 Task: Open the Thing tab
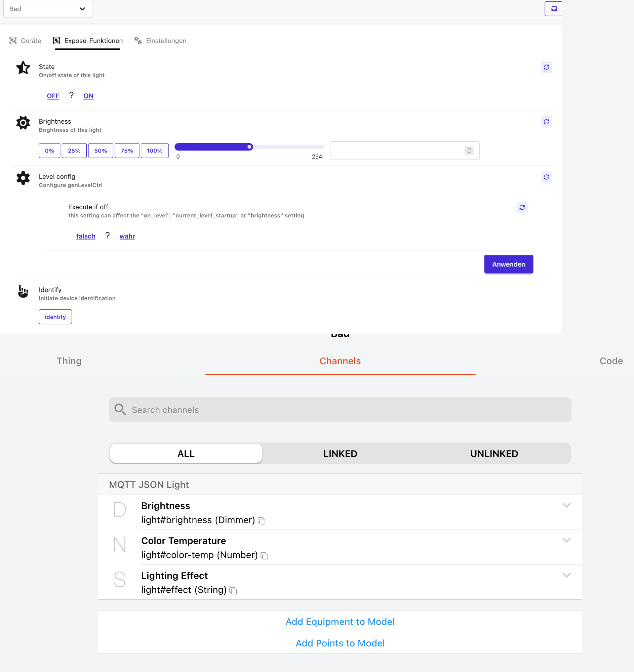(69, 361)
